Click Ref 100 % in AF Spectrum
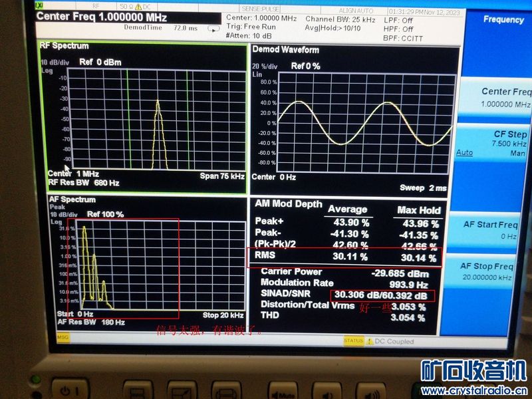This screenshot has width=532, height=399. pos(106,214)
